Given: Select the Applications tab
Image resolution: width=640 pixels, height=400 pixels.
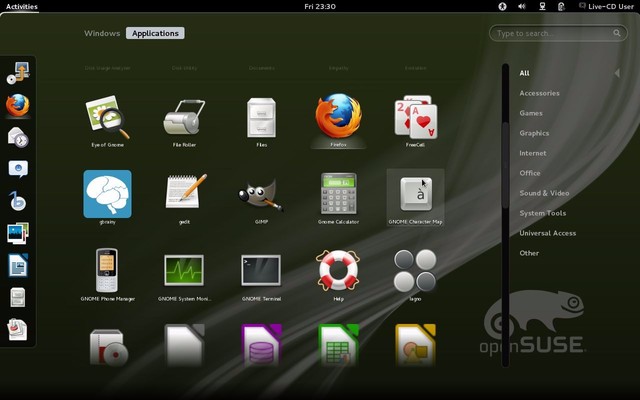Looking at the screenshot, I should coord(155,33).
